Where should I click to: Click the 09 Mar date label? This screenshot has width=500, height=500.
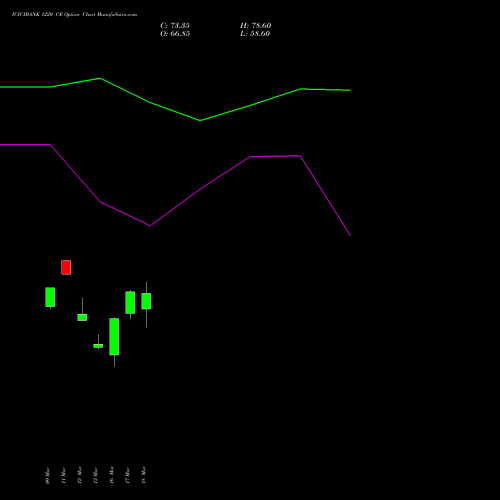48,475
